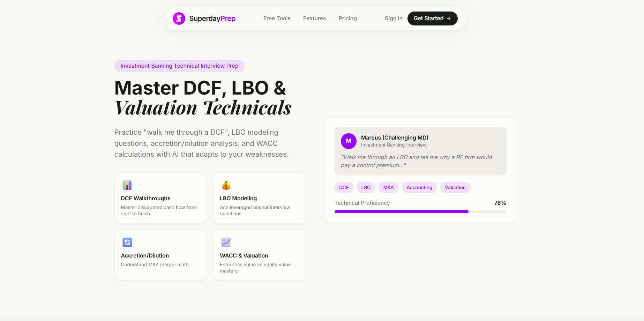Enable the M&A topic filter
The width and height of the screenshot is (644, 321).
388,187
